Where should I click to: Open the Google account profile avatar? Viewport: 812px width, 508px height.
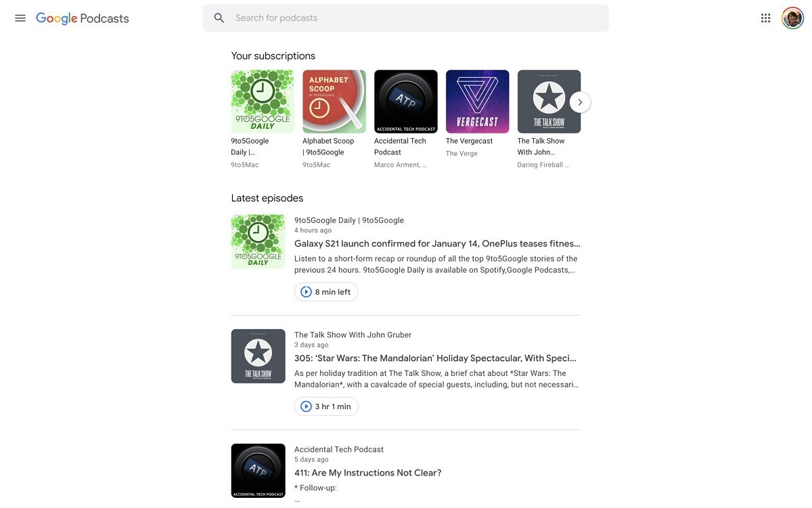click(x=792, y=18)
